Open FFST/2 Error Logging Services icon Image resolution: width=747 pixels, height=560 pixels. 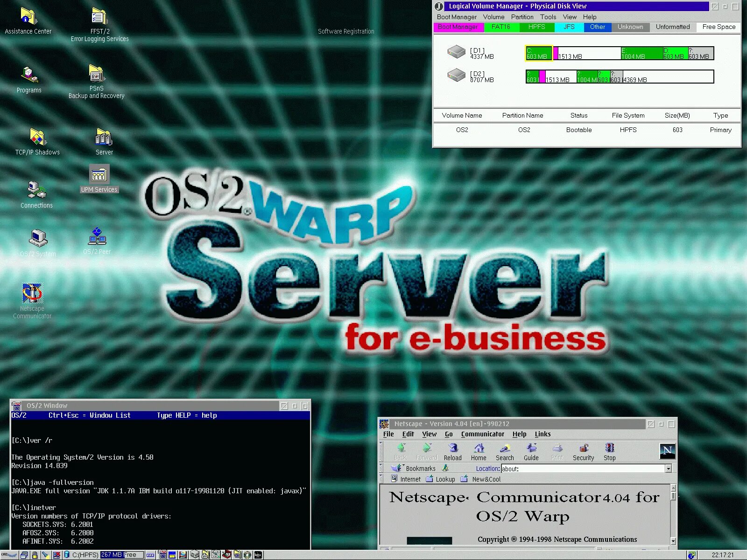click(99, 25)
